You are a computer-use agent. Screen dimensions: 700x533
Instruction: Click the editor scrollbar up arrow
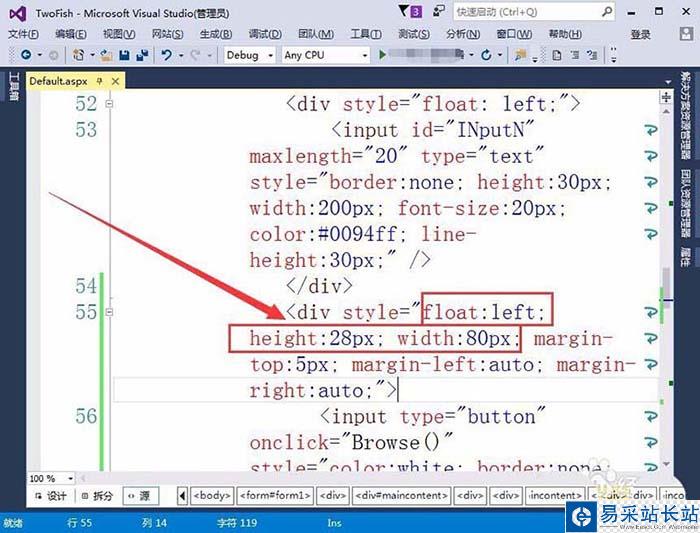[666, 112]
